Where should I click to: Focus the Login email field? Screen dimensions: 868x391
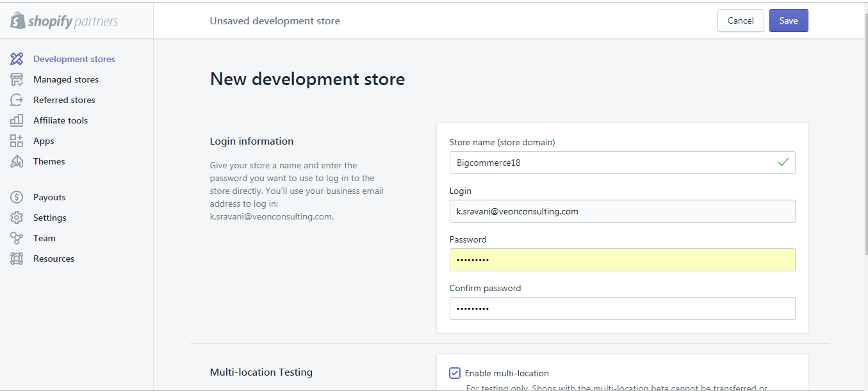[x=623, y=211]
